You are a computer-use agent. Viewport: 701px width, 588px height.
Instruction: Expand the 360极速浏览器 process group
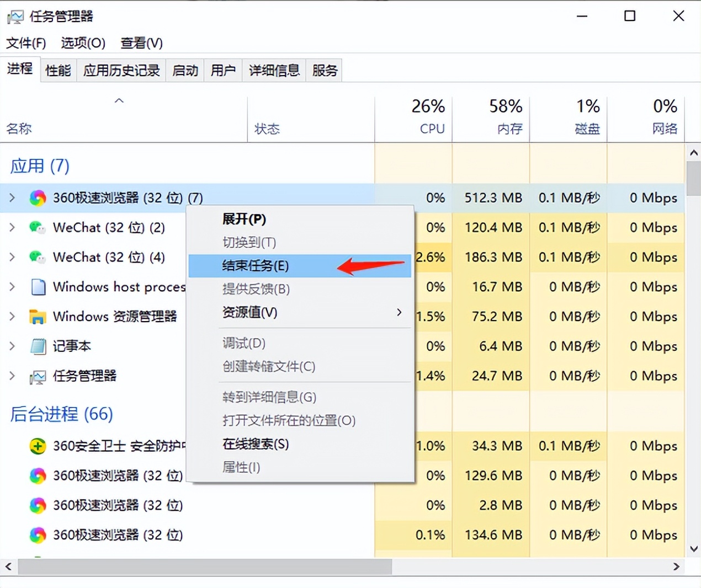[x=12, y=197]
